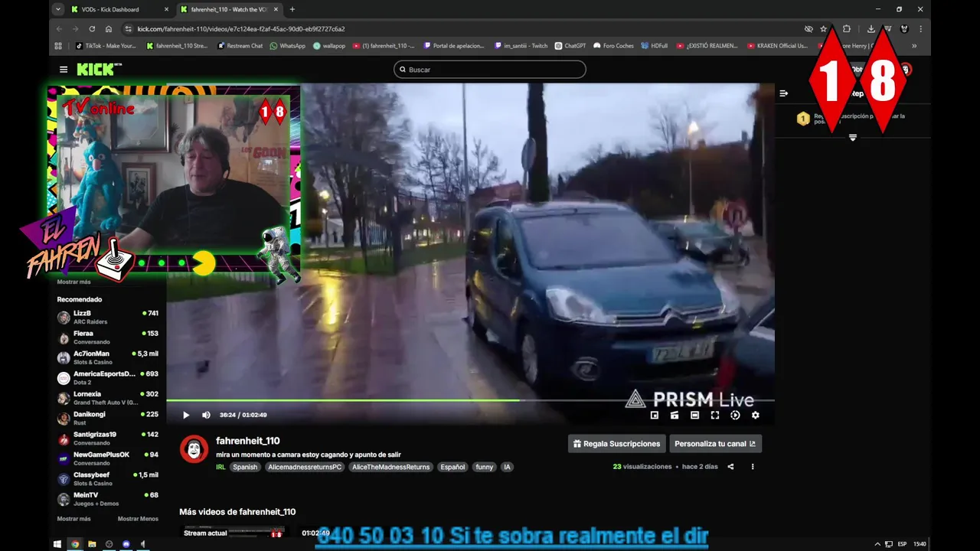The width and height of the screenshot is (980, 551).
Task: Open the Kick hamburger sidebar menu
Action: pos(64,69)
